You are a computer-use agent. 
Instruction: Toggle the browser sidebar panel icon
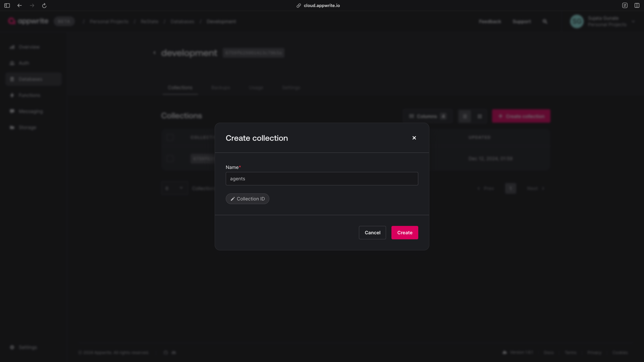[x=7, y=5]
